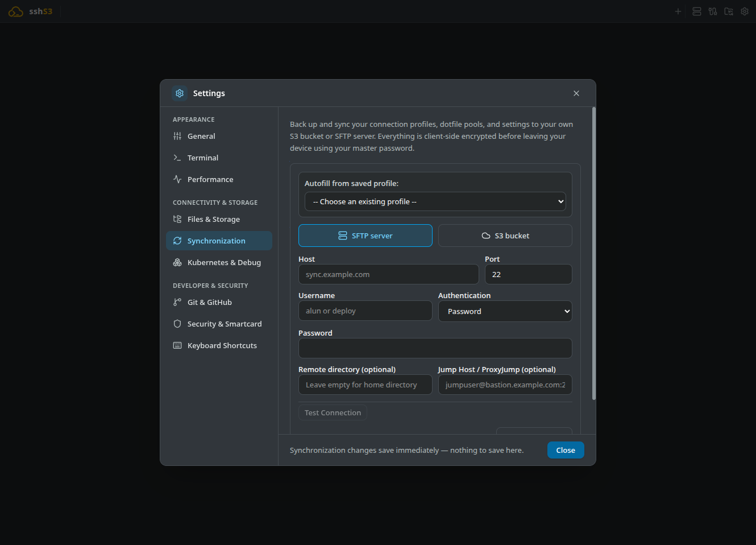Open the servers list icon in top bar
756x545 pixels.
(x=697, y=11)
